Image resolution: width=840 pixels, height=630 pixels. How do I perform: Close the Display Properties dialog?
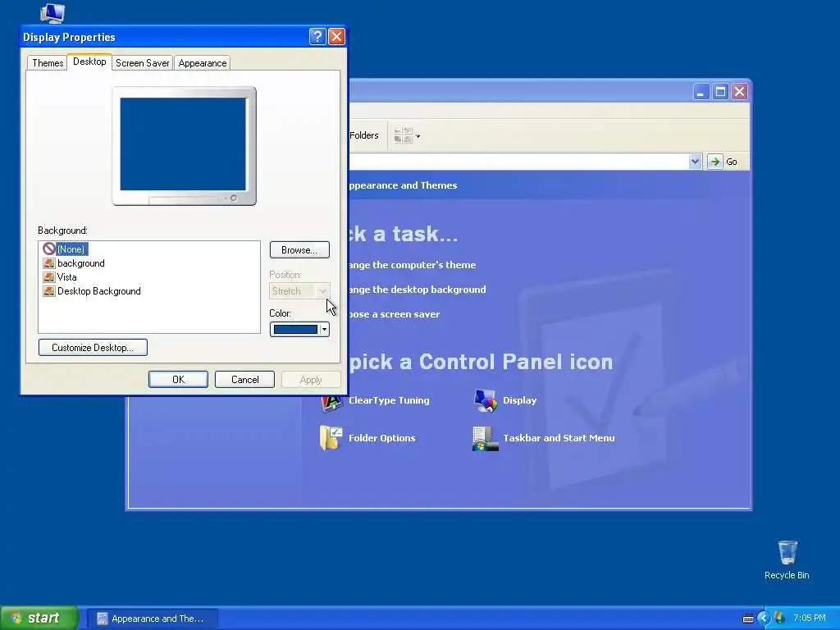pos(336,36)
